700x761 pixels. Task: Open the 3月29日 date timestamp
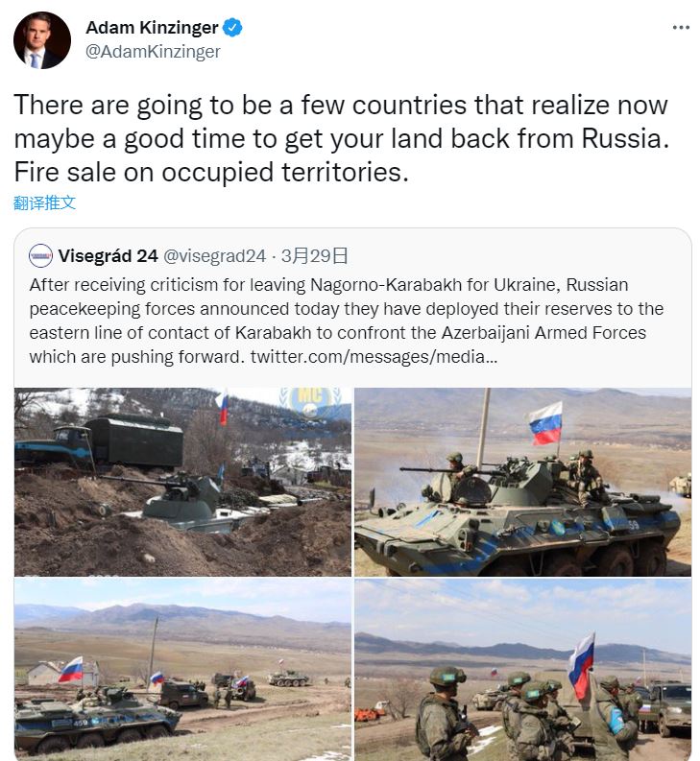click(x=314, y=256)
